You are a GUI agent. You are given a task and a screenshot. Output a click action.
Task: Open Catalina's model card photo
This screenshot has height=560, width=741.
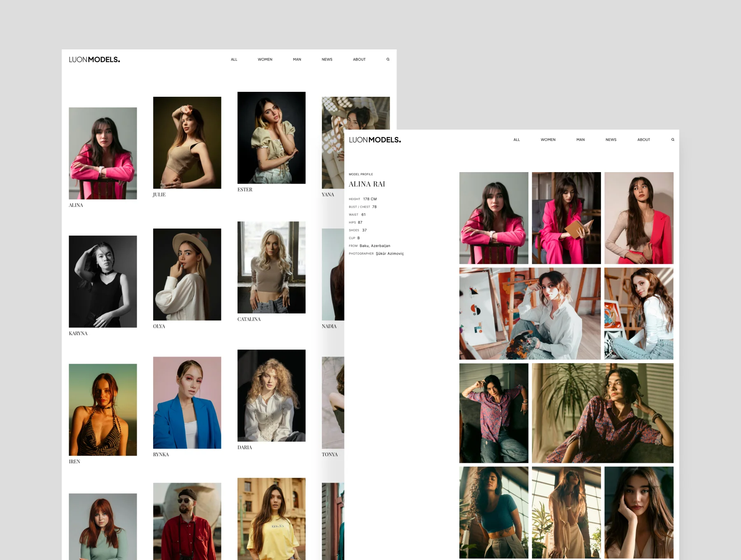[x=271, y=267]
